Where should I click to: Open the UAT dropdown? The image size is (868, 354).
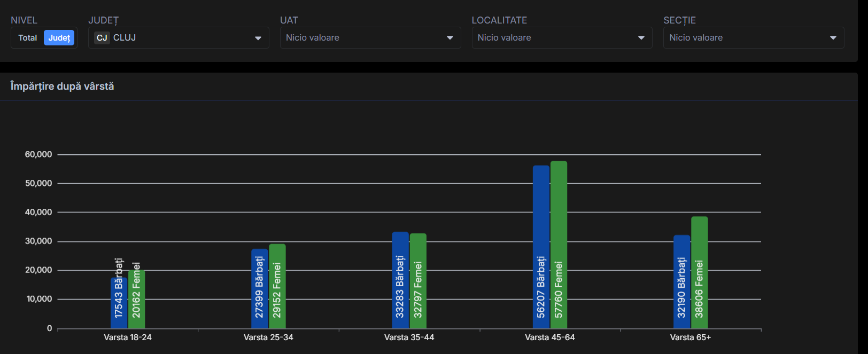pos(370,38)
